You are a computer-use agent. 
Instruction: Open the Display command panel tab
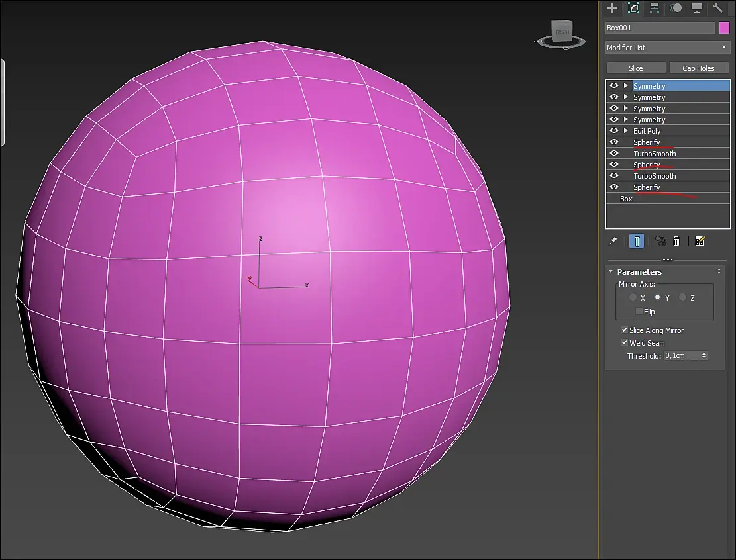click(x=696, y=7)
